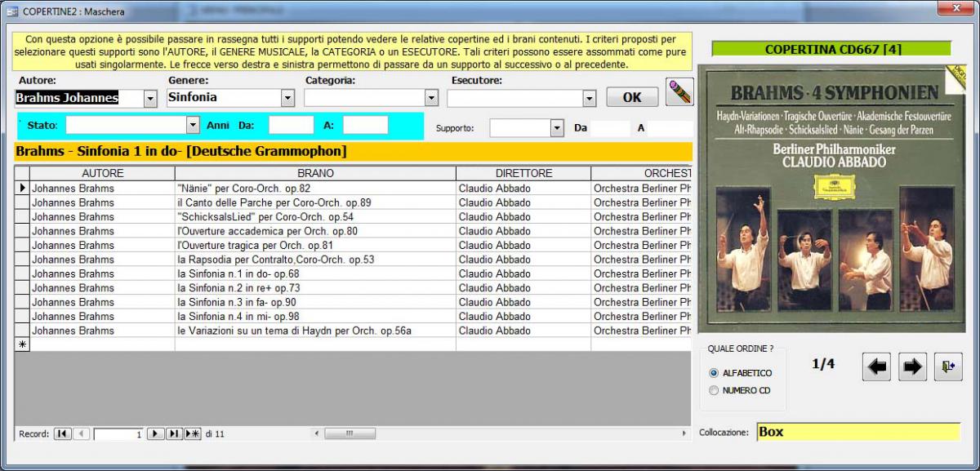Click Johannes Brahms in the Sinfonia n.4 row
This screenshot has height=471, width=980.
point(103,316)
